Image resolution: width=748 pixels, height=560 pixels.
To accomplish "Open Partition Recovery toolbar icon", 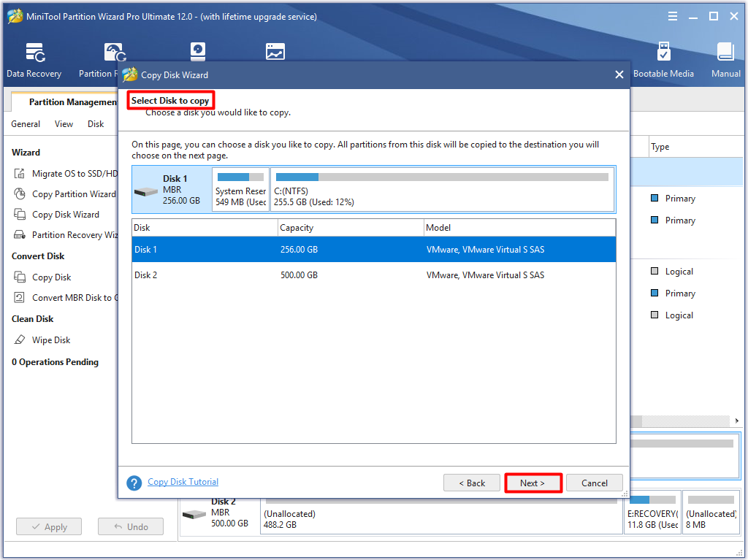I will 115,53.
